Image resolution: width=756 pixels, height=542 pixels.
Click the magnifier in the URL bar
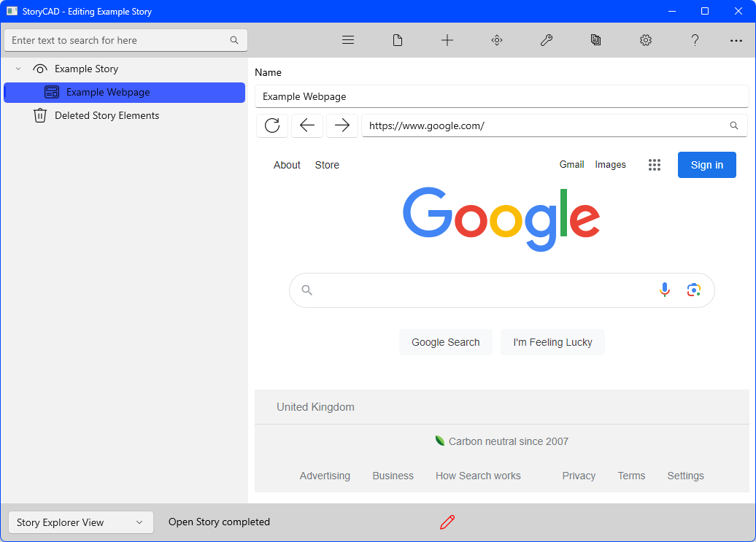click(734, 125)
